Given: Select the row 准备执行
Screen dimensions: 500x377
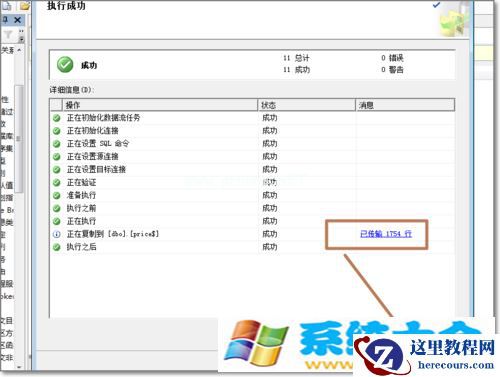Looking at the screenshot, I should (252, 195).
